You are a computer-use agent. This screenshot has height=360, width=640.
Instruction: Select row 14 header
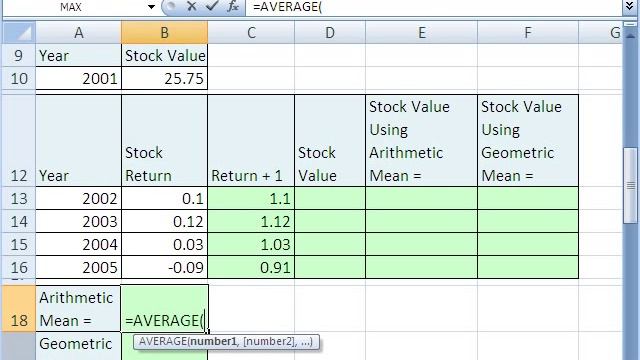(19, 221)
